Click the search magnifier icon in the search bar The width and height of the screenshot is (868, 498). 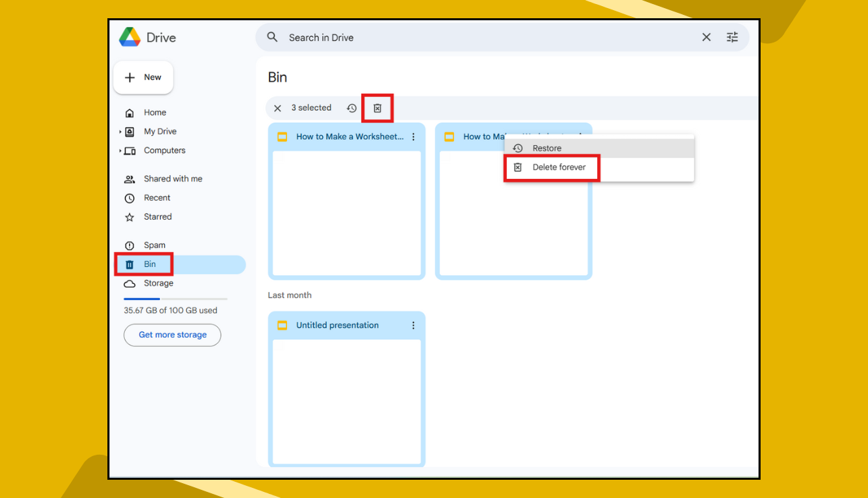click(x=272, y=37)
